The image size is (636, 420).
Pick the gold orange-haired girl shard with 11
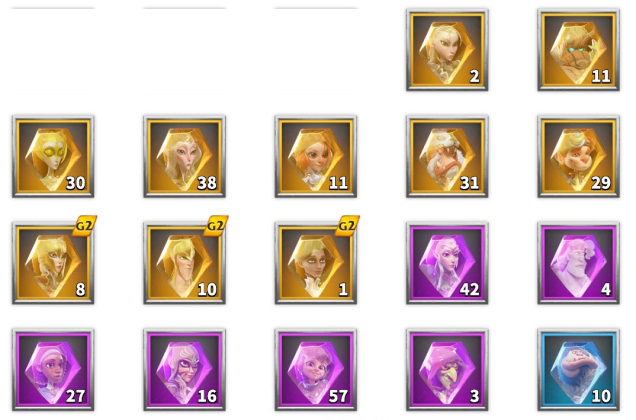click(x=316, y=157)
